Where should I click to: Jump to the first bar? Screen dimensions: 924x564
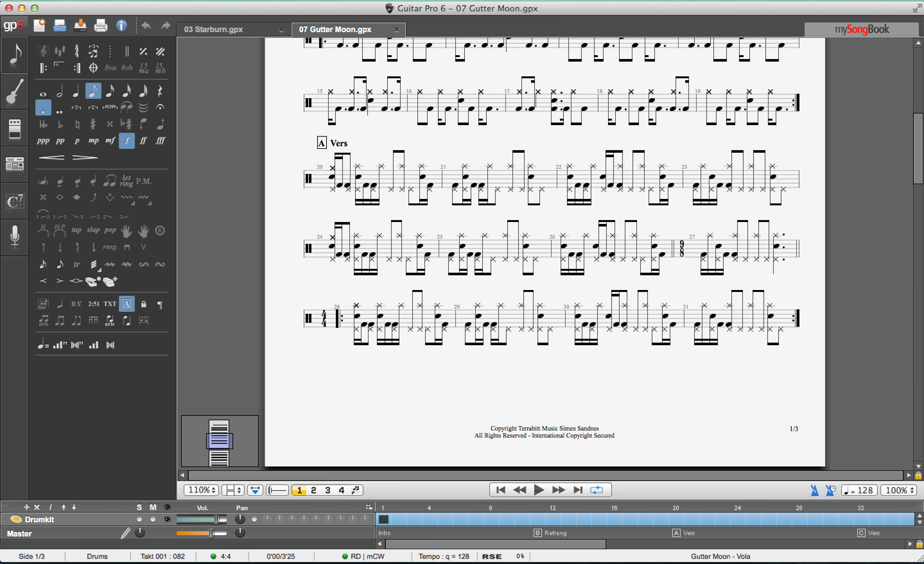pos(501,490)
